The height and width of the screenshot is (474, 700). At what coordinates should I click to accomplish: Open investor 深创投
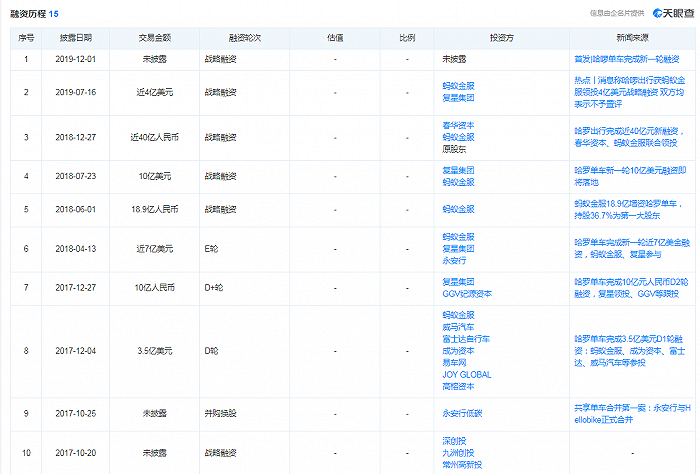[454, 441]
